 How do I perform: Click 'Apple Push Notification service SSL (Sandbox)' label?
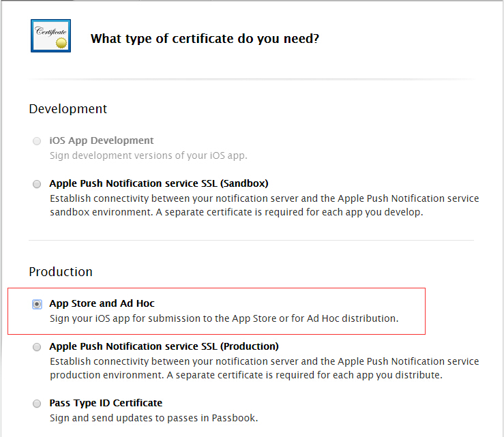[x=159, y=183]
